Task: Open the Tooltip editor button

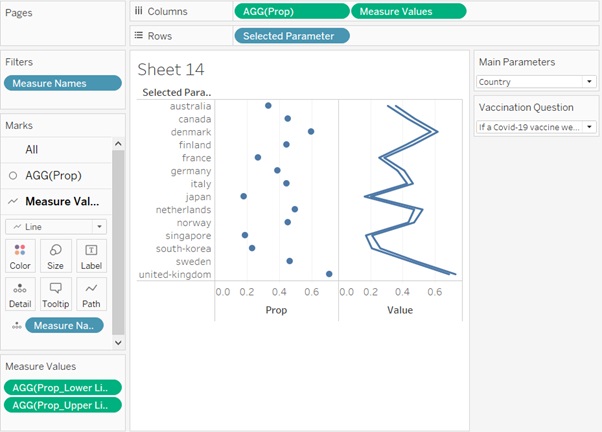Action: coord(55,294)
